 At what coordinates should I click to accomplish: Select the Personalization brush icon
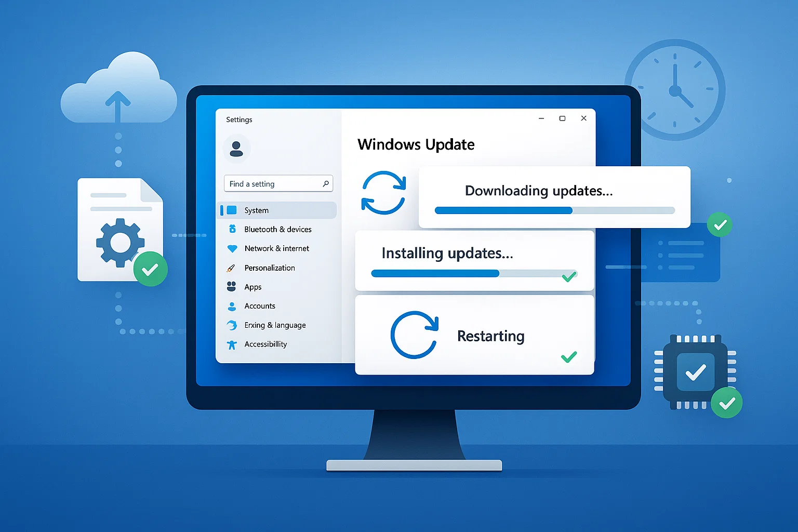[x=232, y=268]
